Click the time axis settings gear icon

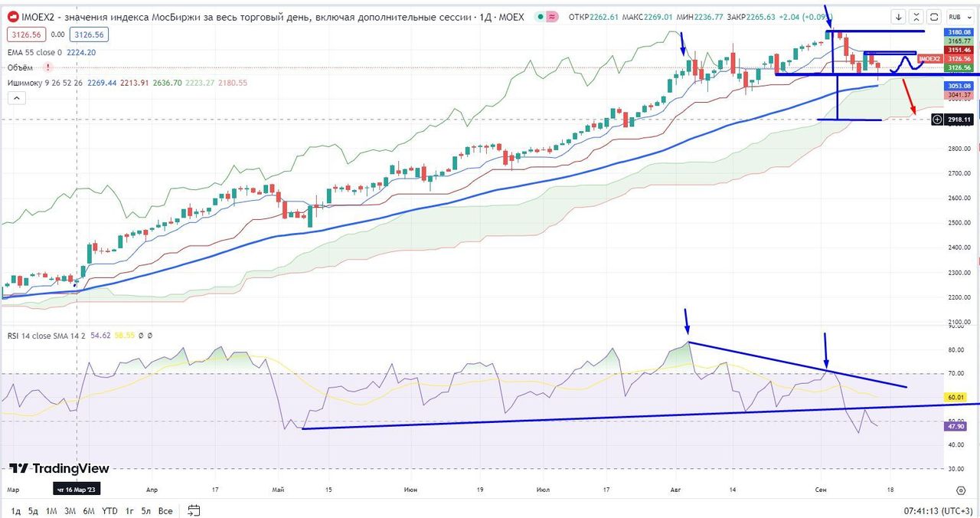(960, 489)
